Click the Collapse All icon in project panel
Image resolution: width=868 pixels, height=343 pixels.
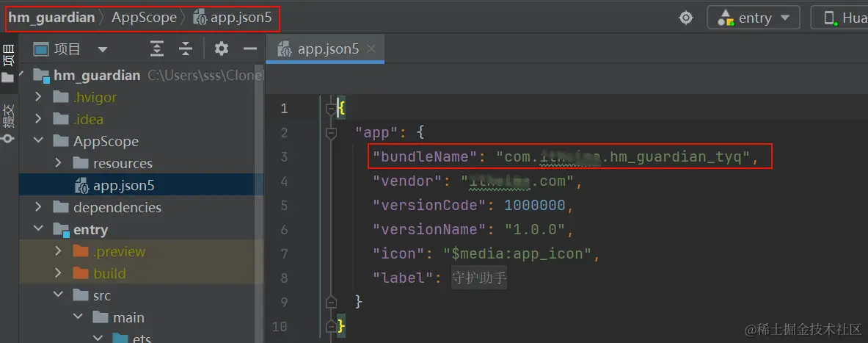click(x=185, y=49)
